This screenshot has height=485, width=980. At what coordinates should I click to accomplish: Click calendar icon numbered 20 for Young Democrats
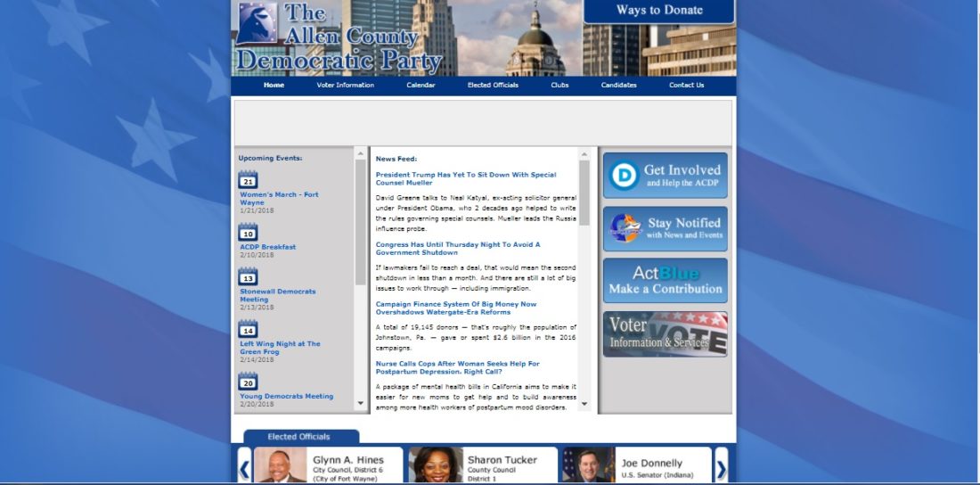pos(249,381)
